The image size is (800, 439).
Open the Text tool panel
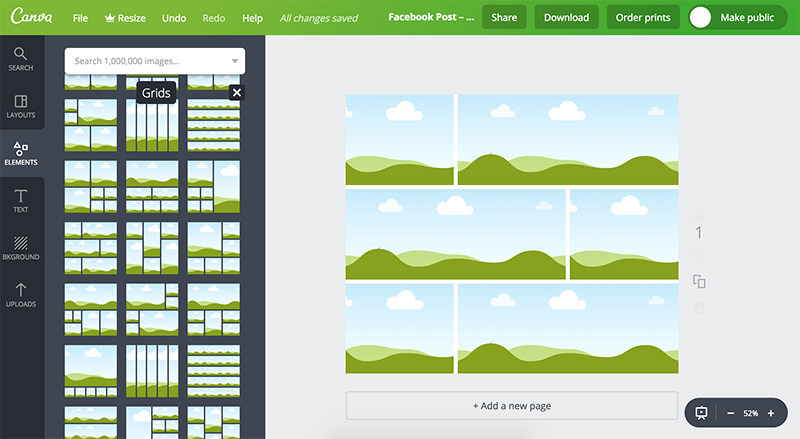(21, 201)
